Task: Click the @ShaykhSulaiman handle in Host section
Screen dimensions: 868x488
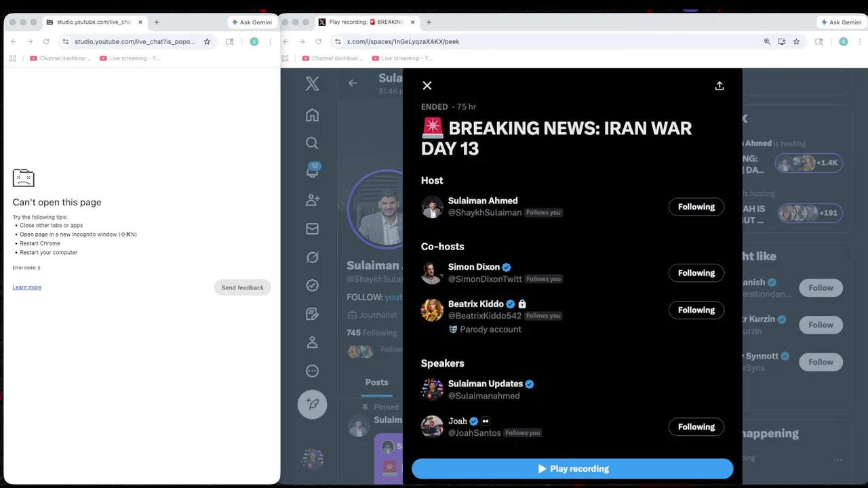Action: (485, 213)
